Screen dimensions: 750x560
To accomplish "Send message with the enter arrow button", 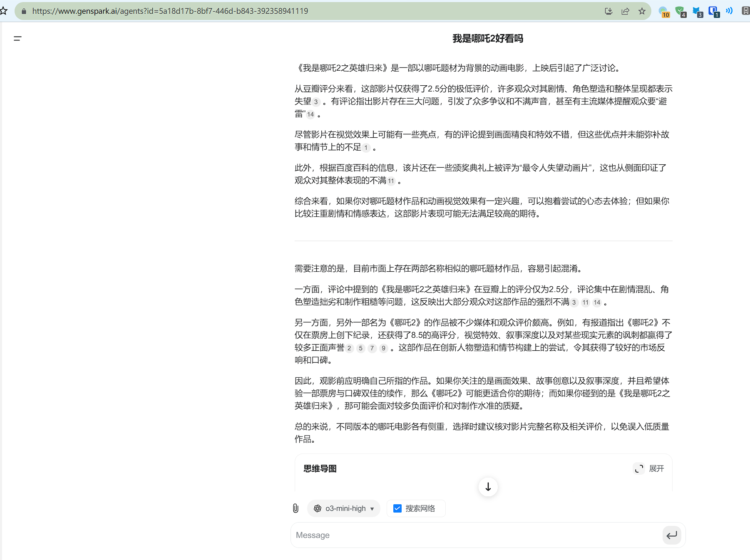I will click(671, 535).
